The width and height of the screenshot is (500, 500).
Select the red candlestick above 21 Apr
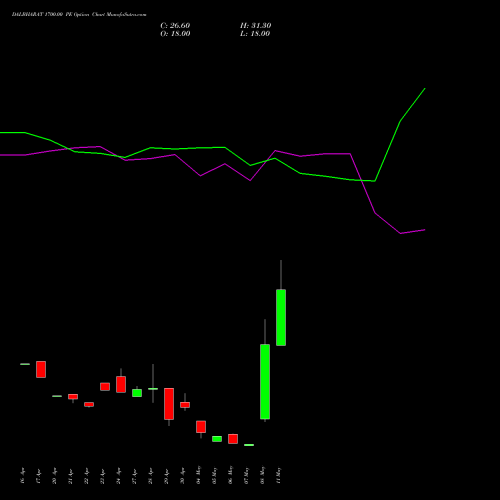click(73, 397)
